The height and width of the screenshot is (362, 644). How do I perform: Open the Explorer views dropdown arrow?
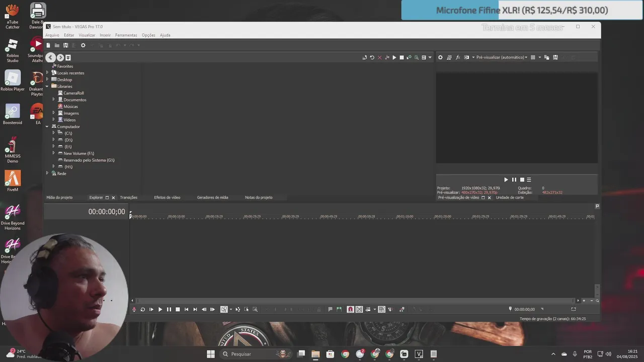[430, 58]
